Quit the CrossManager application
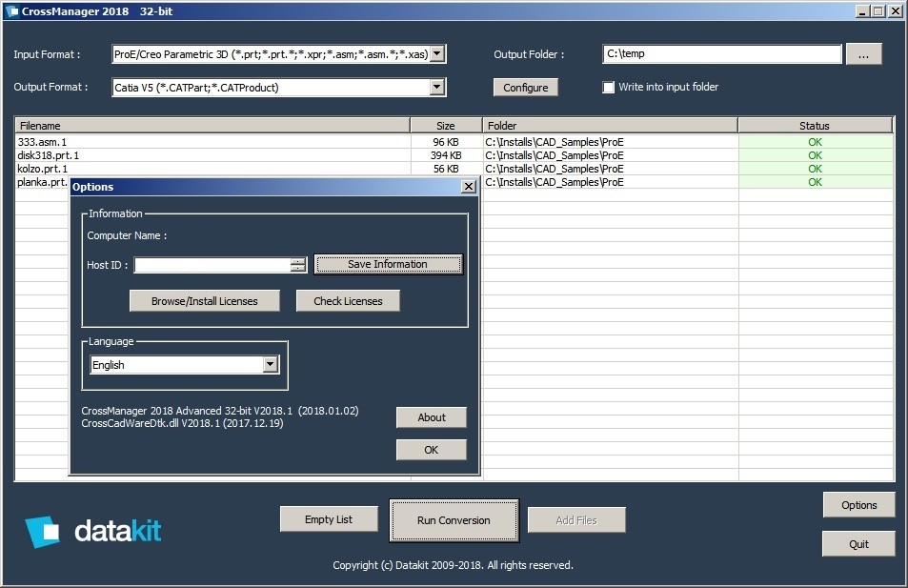Viewport: 908px width, 588px height. (858, 544)
